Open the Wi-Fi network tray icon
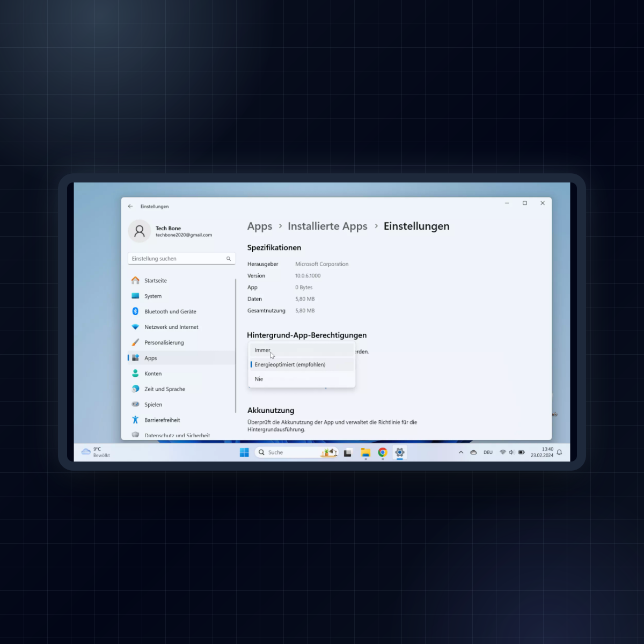 coord(503,452)
